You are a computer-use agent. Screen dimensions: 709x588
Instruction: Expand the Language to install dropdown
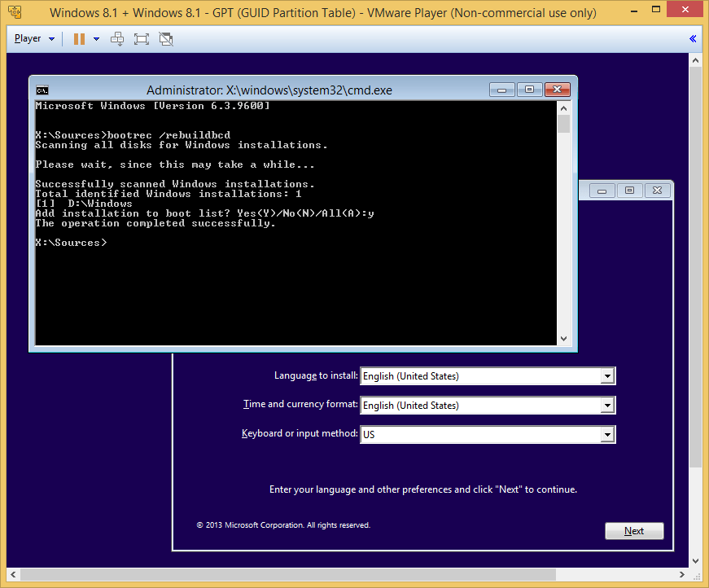point(606,376)
